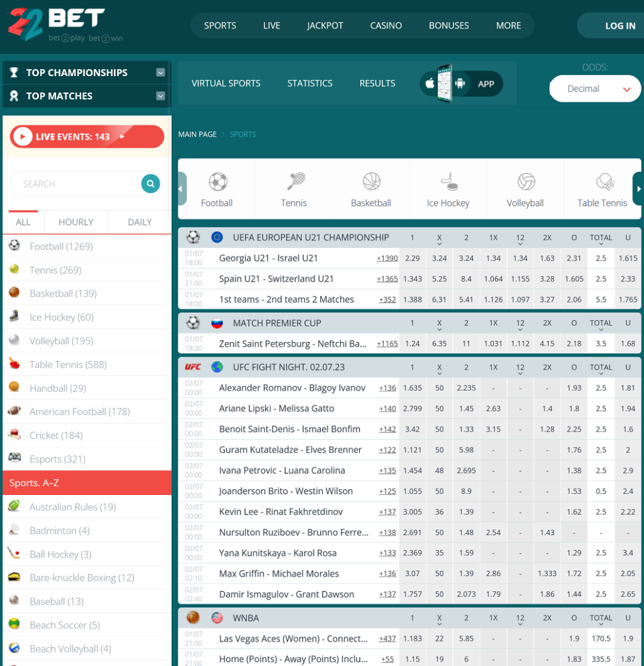
Task: Click the search magnifier button
Action: (150, 183)
